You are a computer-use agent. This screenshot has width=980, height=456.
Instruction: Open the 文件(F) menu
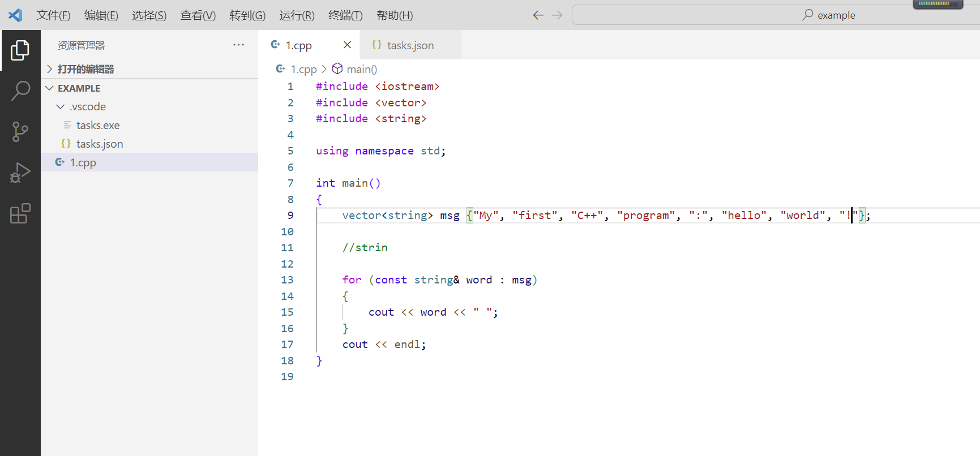click(54, 15)
